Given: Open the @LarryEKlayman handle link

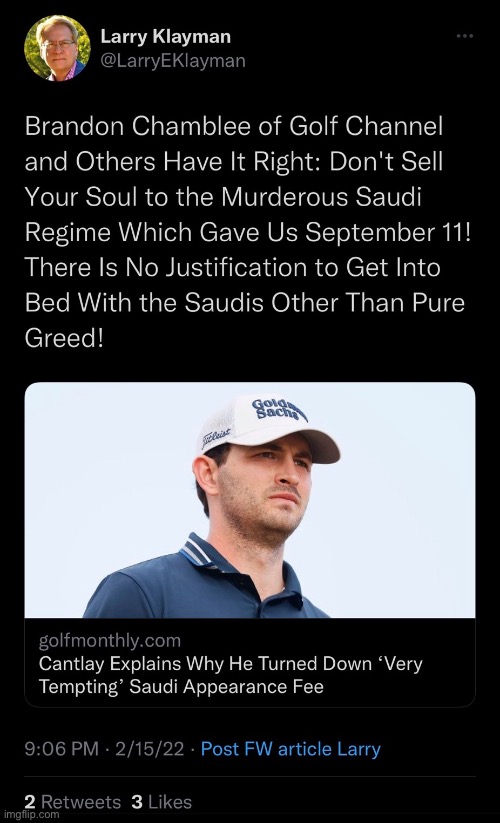Looking at the screenshot, I should click(x=173, y=61).
